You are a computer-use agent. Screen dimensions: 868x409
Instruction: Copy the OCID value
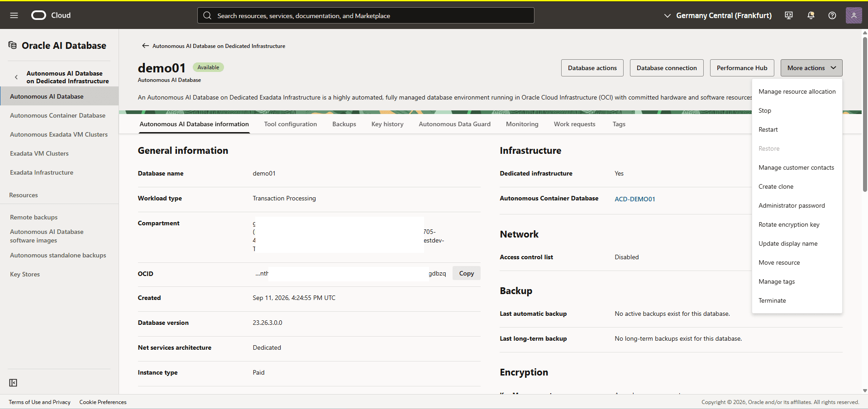click(x=467, y=273)
